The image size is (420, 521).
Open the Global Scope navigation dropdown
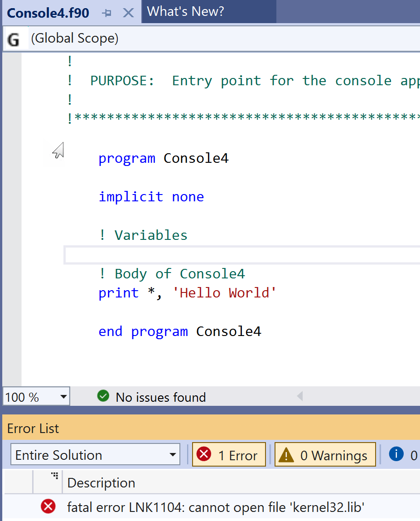click(x=74, y=38)
